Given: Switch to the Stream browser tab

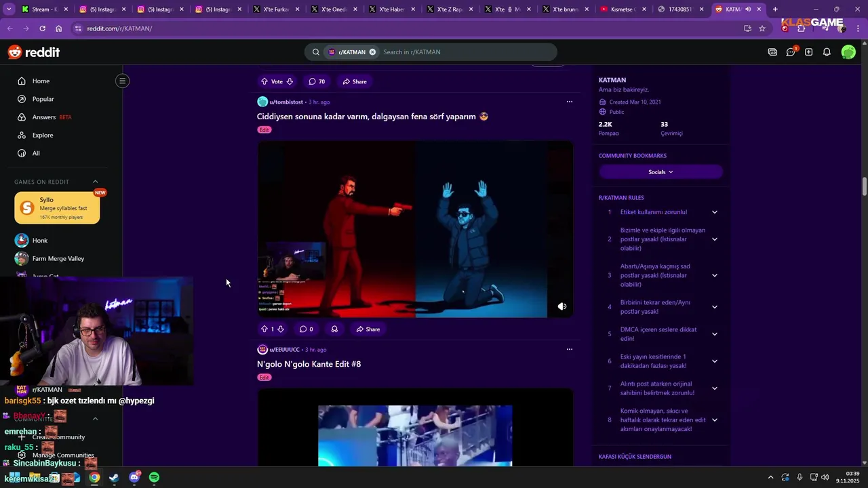Looking at the screenshot, I should pyautogui.click(x=44, y=9).
